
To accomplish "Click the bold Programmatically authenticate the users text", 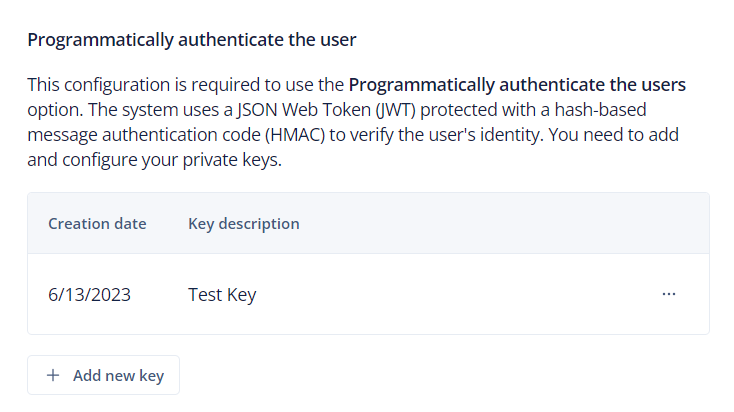I will pos(516,84).
